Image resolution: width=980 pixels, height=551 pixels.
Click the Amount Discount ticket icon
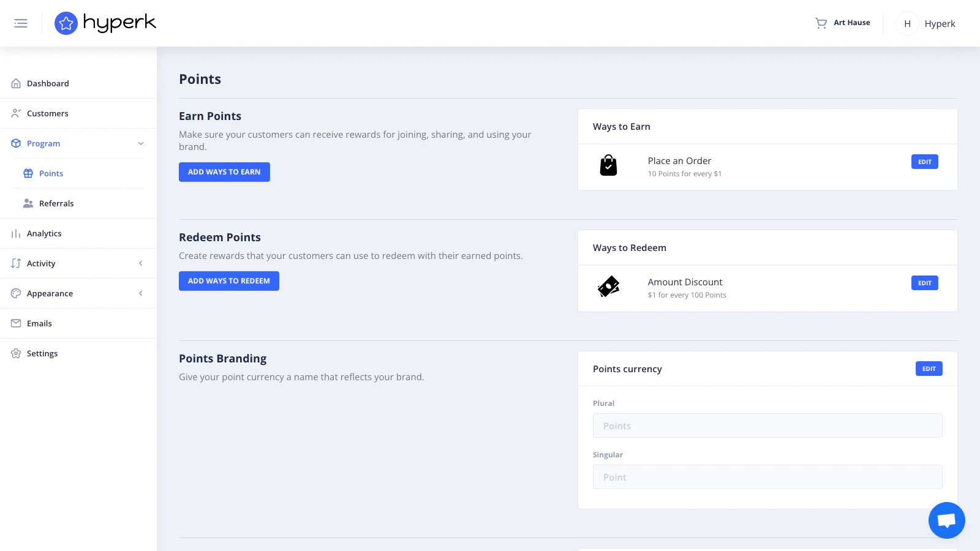pos(608,286)
